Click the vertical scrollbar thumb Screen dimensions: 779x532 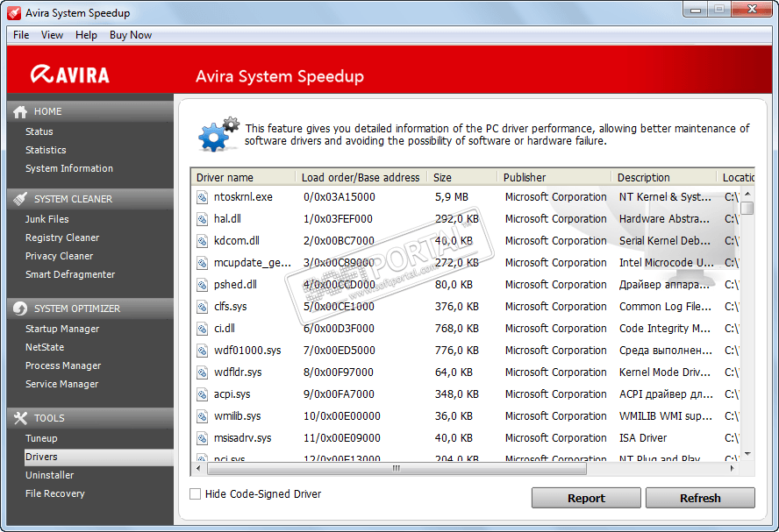coord(747,208)
